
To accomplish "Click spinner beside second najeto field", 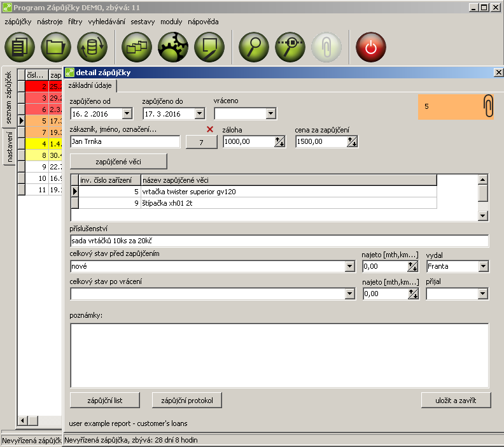I will point(414,294).
